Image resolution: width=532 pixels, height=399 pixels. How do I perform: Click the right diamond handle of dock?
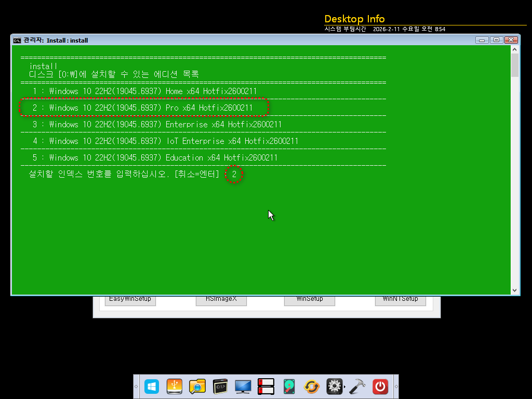point(396,387)
